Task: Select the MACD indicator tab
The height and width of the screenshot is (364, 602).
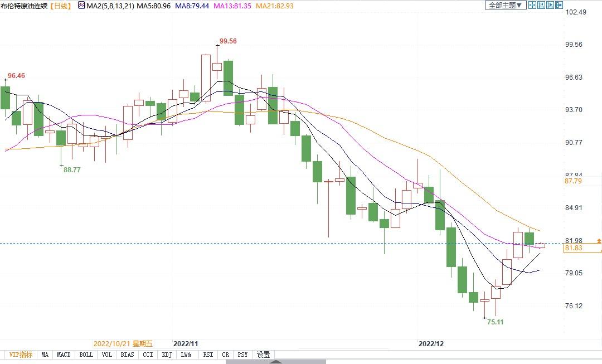Action: tap(64, 355)
